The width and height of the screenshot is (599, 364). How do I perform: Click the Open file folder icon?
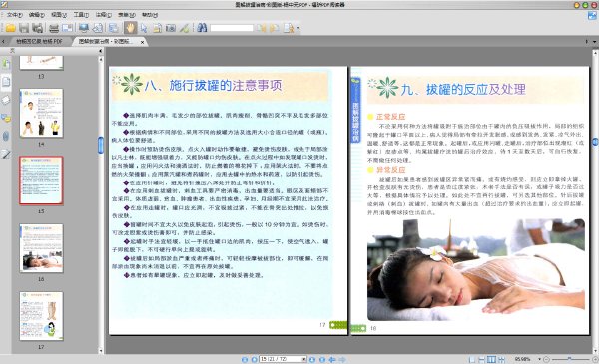click(10, 28)
